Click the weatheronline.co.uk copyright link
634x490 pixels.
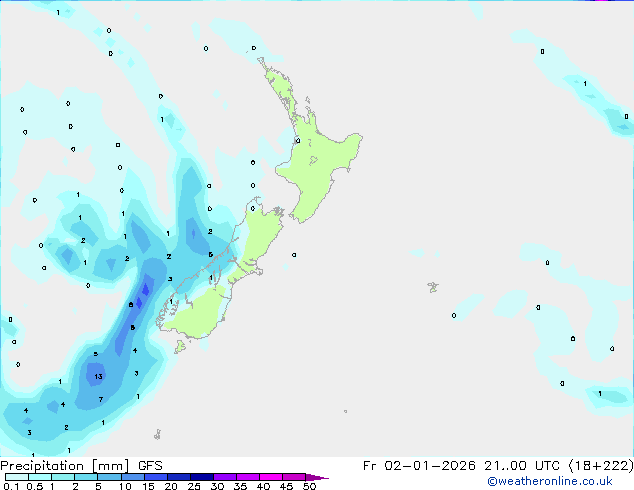pos(550,481)
